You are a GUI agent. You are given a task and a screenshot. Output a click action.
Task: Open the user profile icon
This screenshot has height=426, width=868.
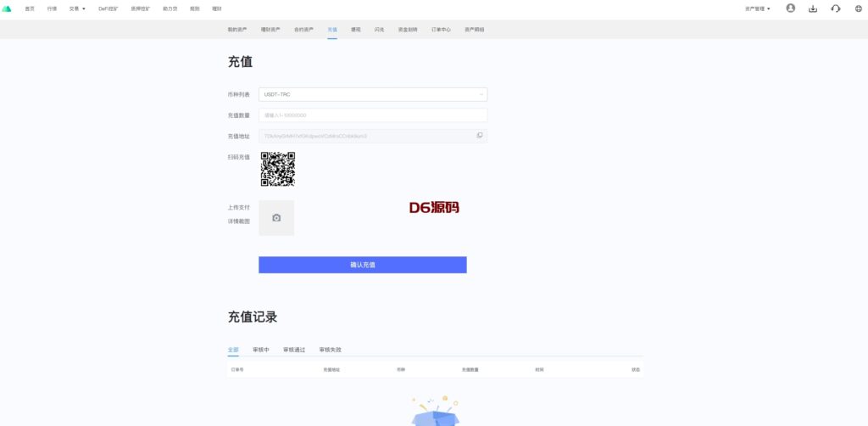click(791, 8)
